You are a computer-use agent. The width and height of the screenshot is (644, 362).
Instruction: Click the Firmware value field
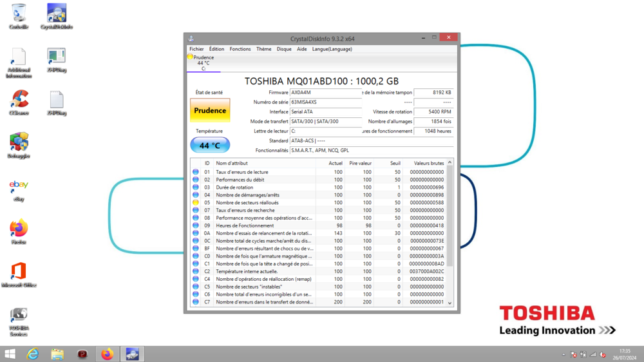[325, 93]
